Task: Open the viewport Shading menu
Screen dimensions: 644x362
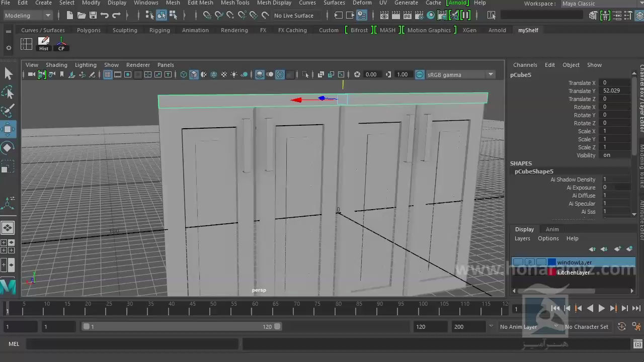Action: point(56,65)
